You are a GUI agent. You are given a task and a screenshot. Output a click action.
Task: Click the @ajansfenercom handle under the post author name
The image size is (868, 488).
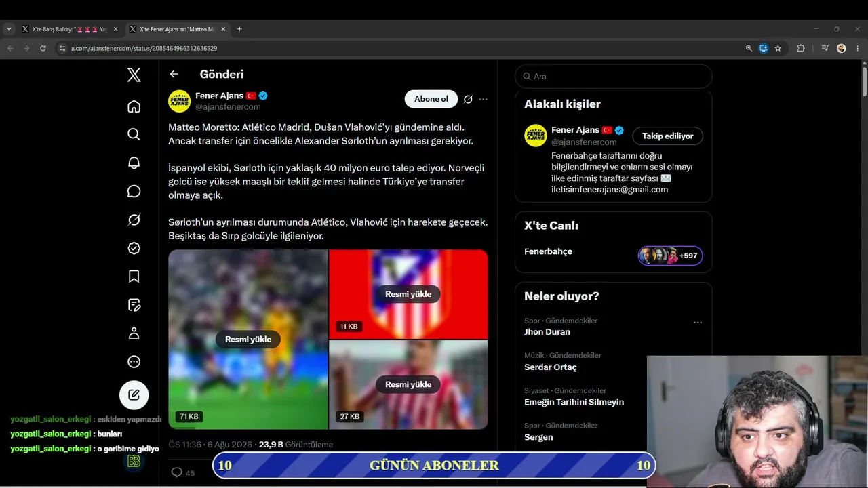pos(228,107)
